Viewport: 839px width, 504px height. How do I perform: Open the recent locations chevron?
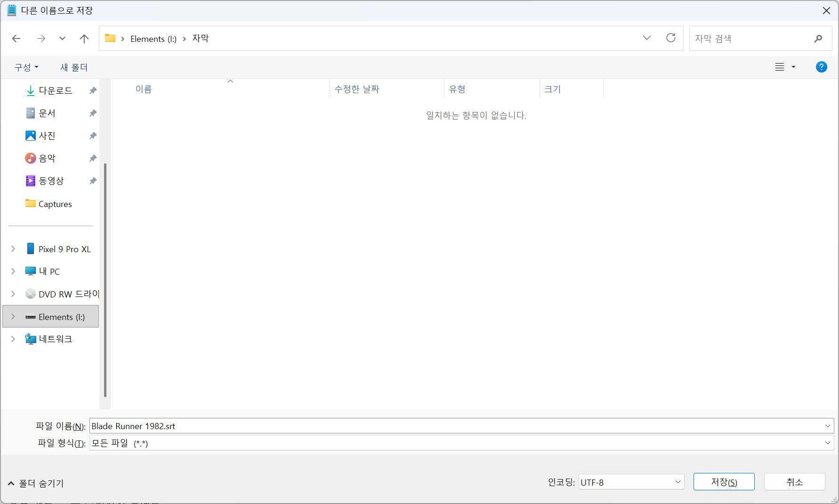tap(62, 39)
